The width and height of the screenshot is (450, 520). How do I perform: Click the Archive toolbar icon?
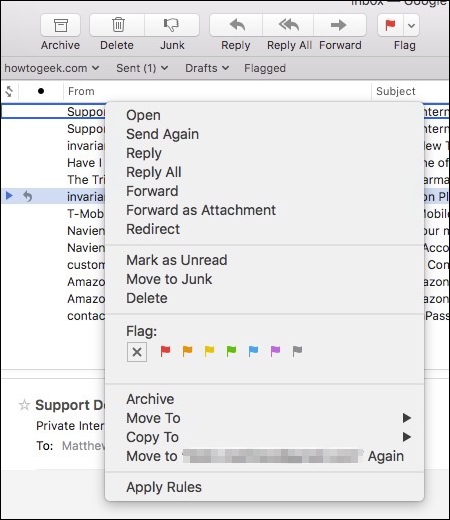60,25
